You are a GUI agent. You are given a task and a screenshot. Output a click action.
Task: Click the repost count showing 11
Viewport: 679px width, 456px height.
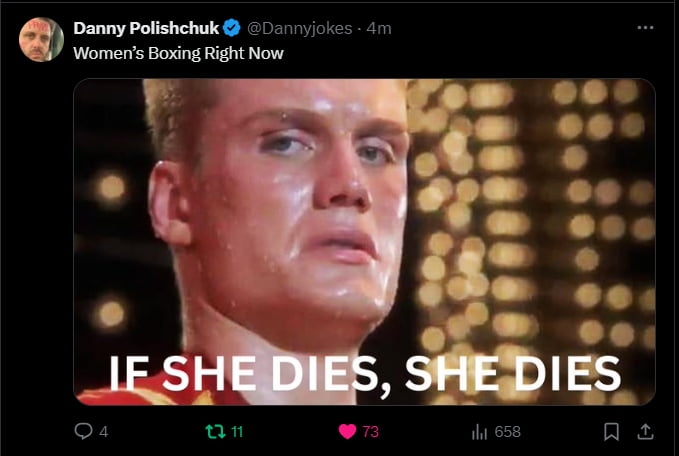tap(237, 432)
